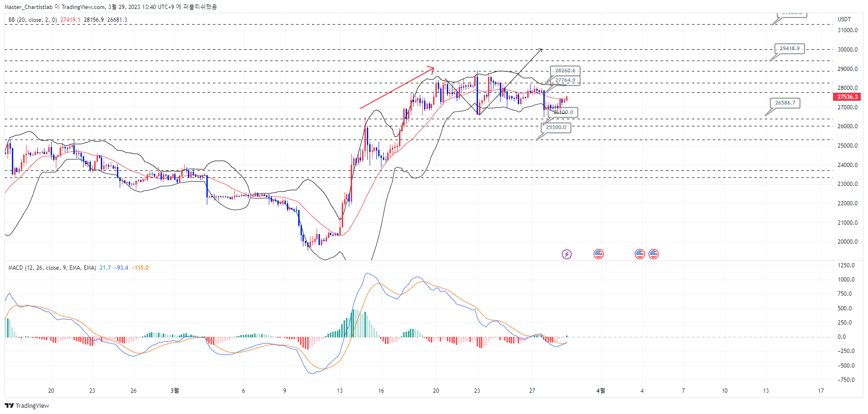Click the purple lightning event icon
Screen dimensions: 868x414
pyautogui.click(x=567, y=254)
